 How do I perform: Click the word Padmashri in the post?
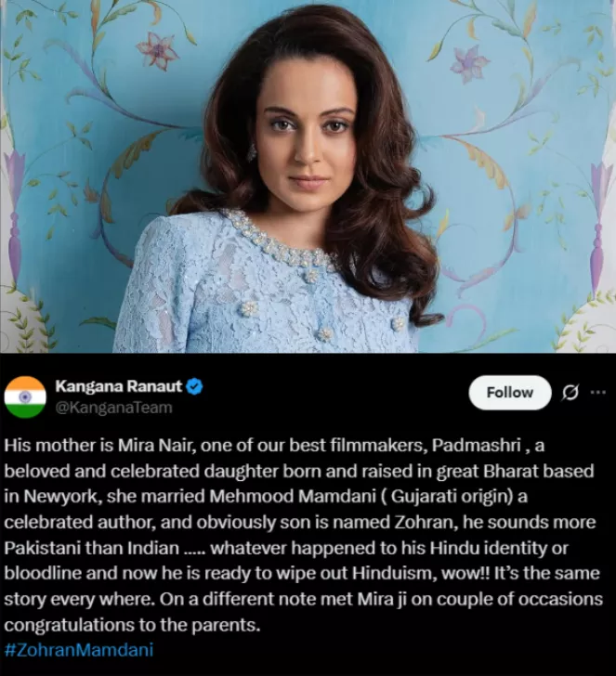[477, 446]
